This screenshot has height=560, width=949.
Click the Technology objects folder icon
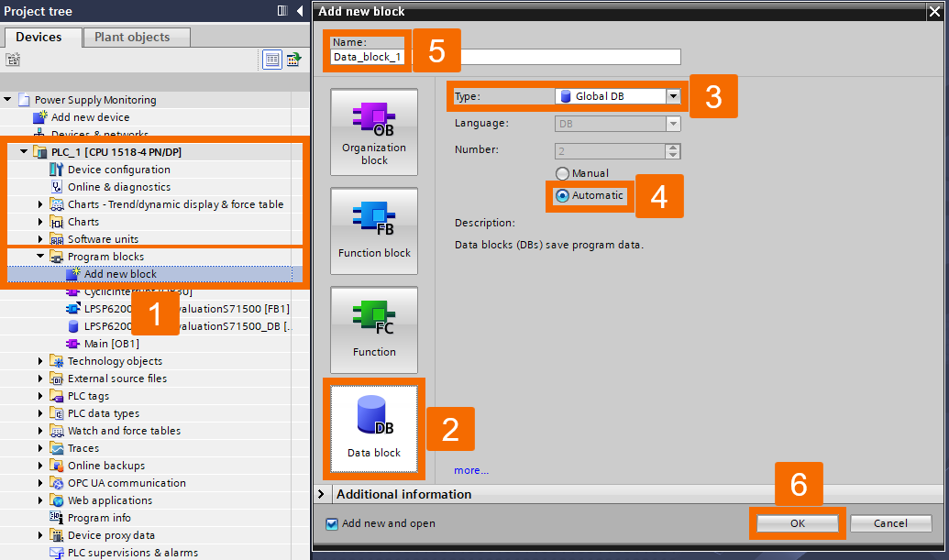click(56, 361)
